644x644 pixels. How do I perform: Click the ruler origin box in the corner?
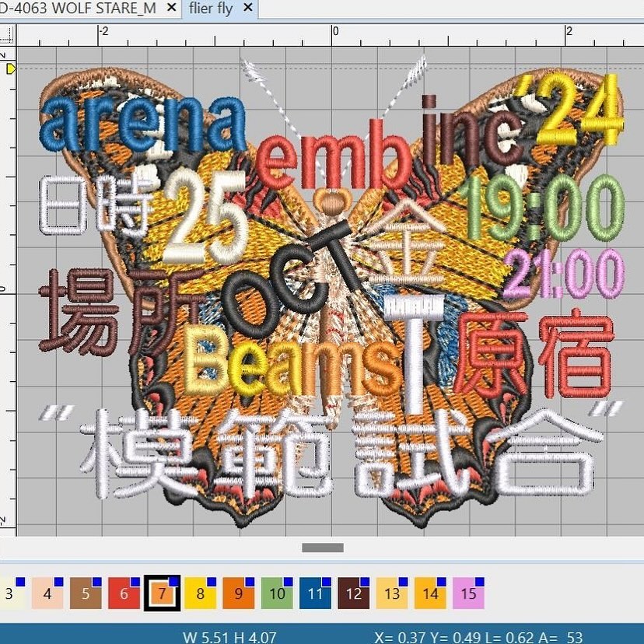(7, 34)
